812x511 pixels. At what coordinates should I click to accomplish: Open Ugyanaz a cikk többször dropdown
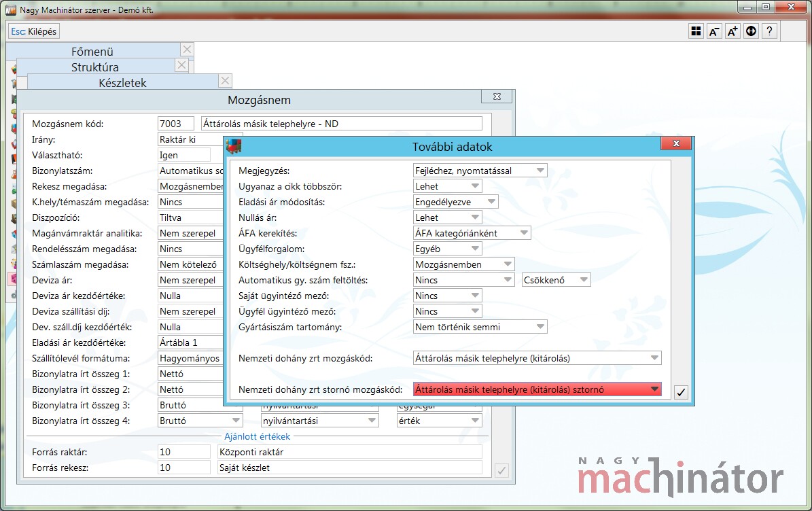point(447,186)
